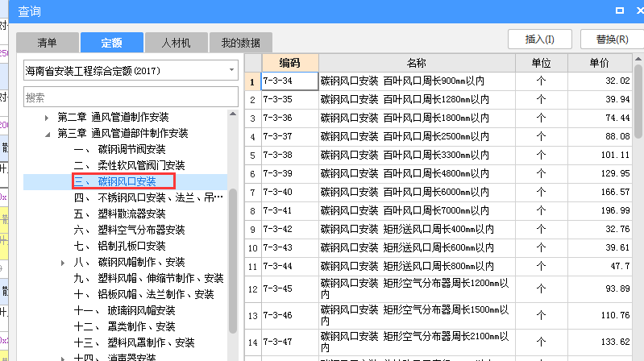Screen dimensions: 644x361
Task: Click the 单价 column header
Action: (600, 63)
